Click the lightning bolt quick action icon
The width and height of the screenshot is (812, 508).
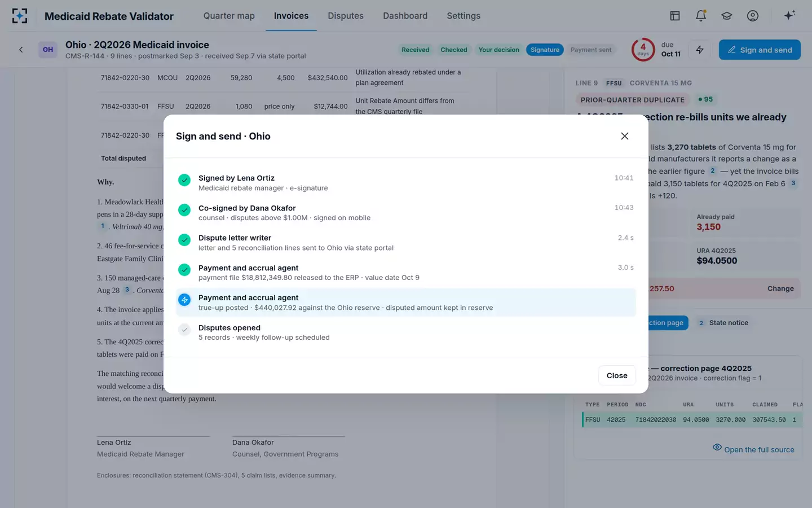[700, 50]
